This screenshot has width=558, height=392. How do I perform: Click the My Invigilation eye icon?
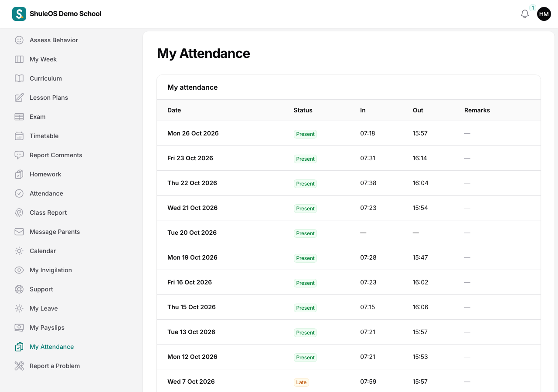(19, 270)
